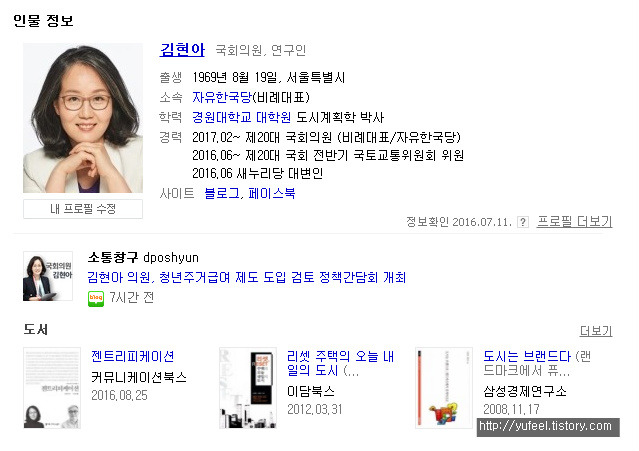The width and height of the screenshot is (639, 451).
Task: Visit the 블로그 site link
Action: coord(222,193)
